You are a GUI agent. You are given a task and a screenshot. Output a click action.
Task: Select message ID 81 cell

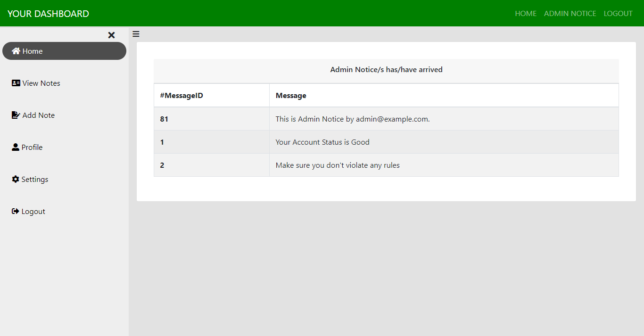[x=212, y=119]
